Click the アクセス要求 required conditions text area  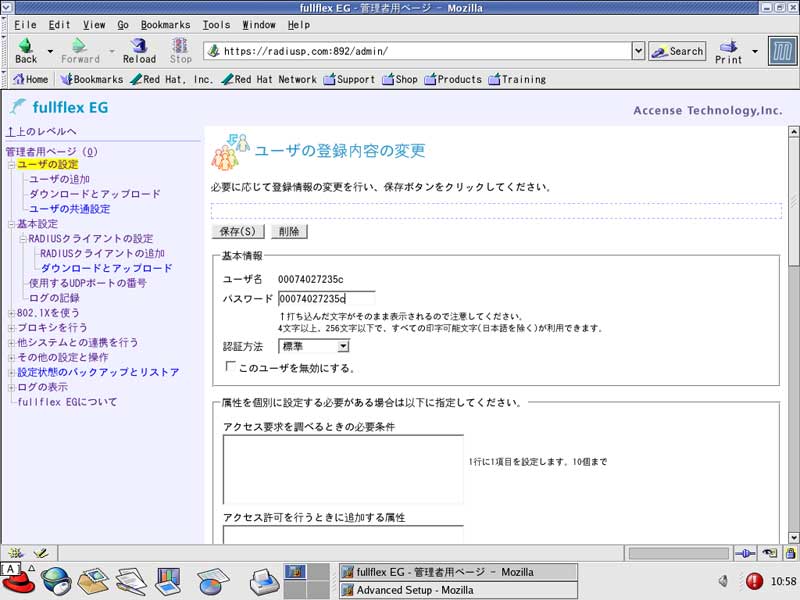(x=343, y=469)
